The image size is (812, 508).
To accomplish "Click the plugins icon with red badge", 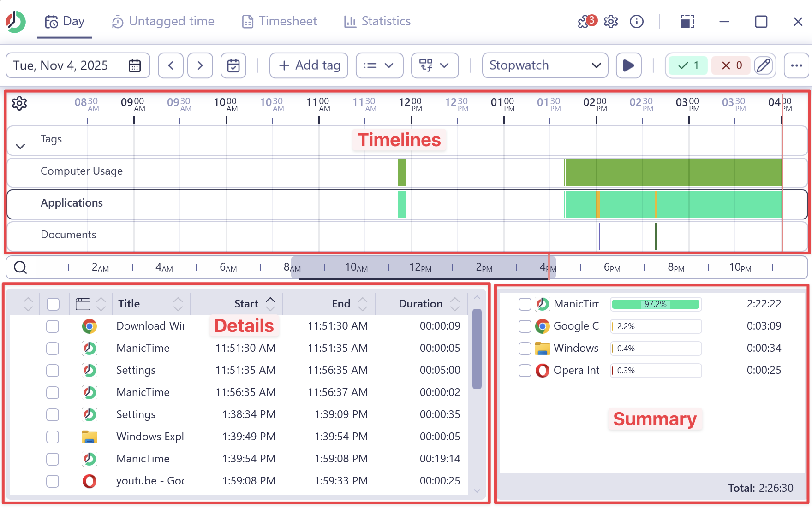I will (586, 22).
